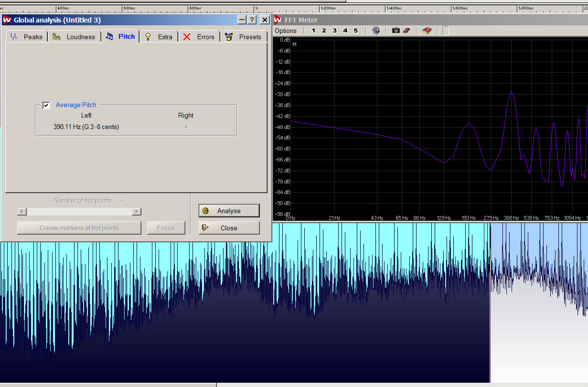Open the Presets tab
The width and height of the screenshot is (588, 387).
[x=244, y=37]
